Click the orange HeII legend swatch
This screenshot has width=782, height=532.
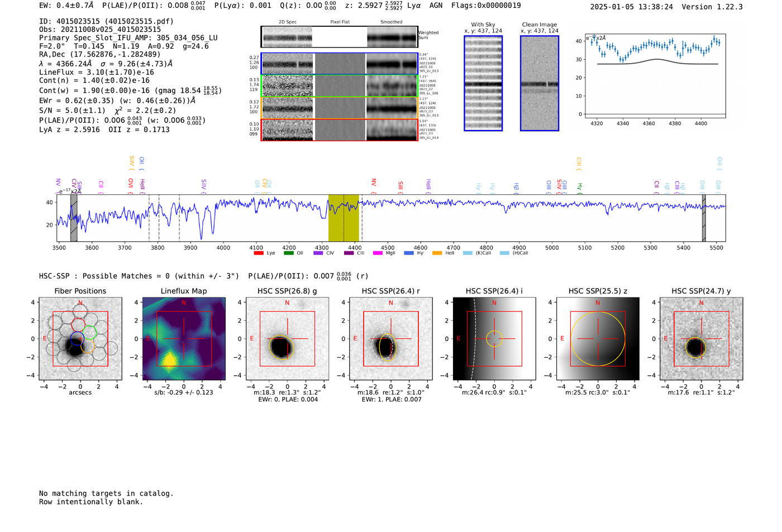pyautogui.click(x=437, y=253)
